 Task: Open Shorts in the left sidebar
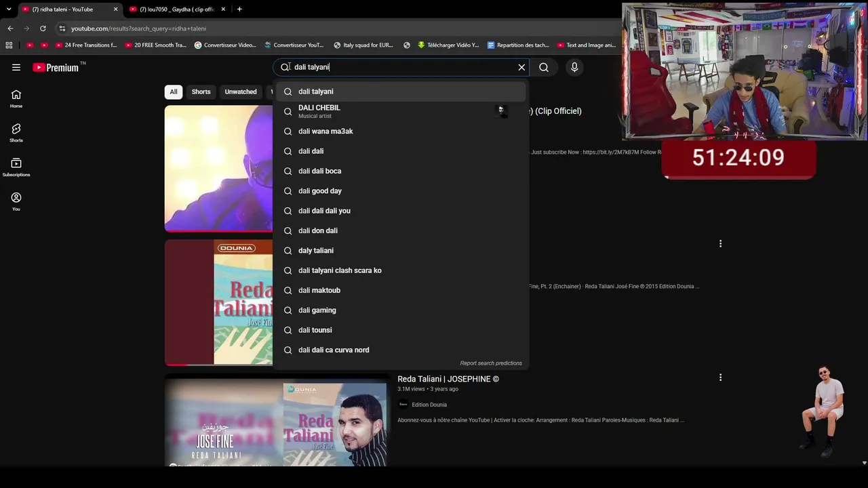(x=16, y=133)
